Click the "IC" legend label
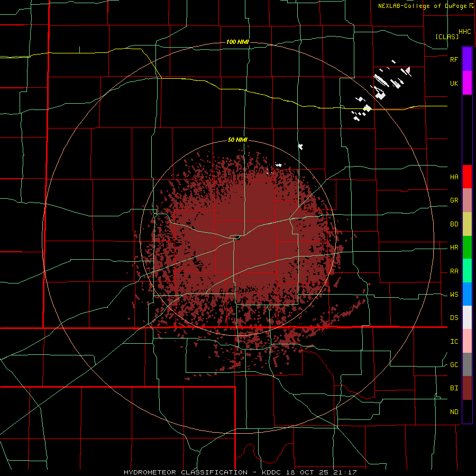 [x=454, y=342]
